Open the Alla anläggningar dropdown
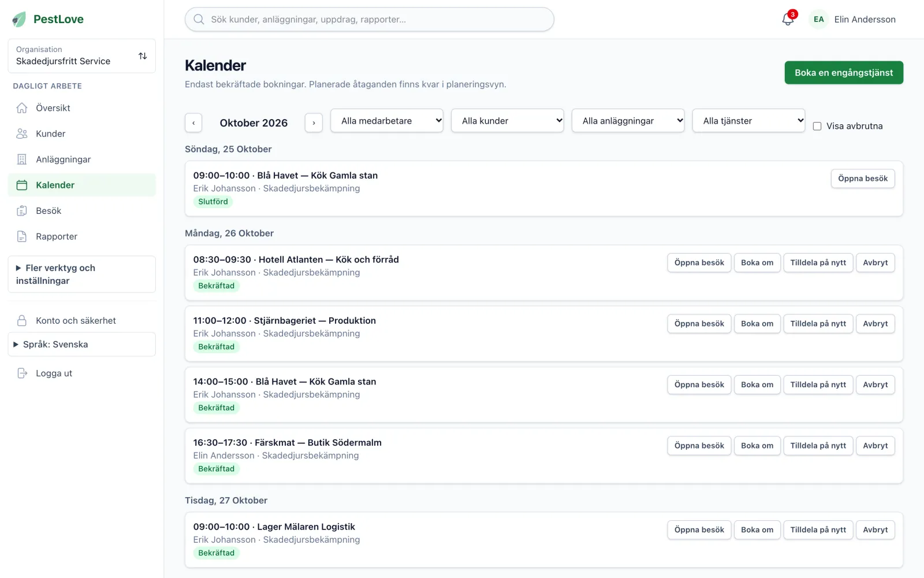Screen dimensions: 924x578 pyautogui.click(x=628, y=121)
